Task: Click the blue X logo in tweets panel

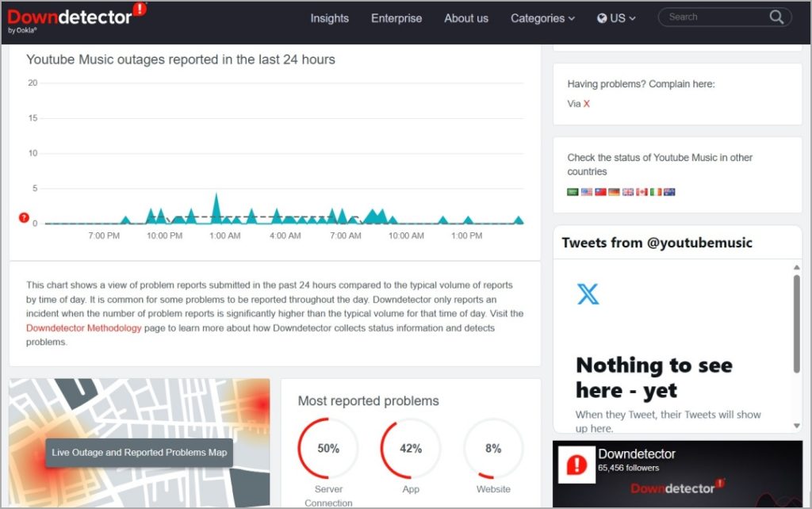Action: pos(588,293)
